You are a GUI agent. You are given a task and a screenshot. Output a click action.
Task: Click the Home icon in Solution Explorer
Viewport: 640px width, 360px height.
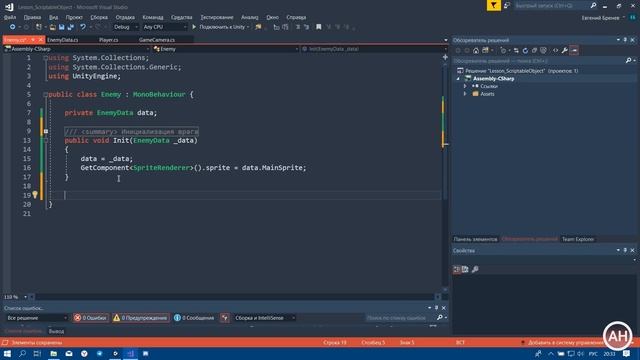point(476,51)
